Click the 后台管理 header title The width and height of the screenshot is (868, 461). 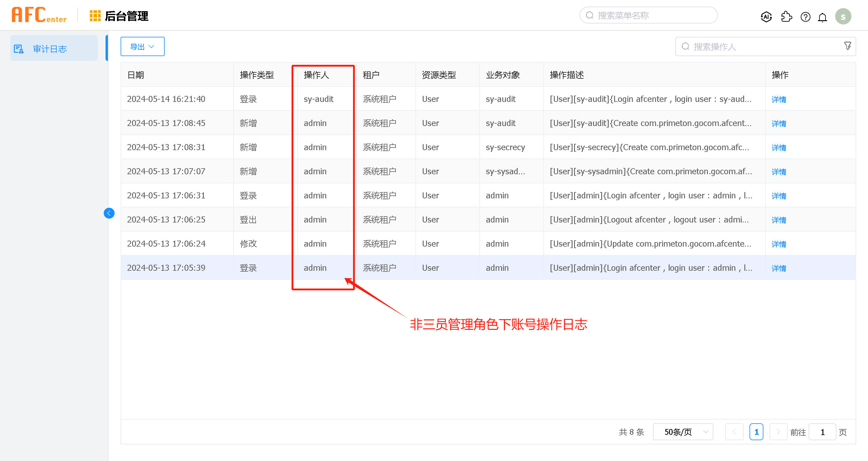tap(126, 16)
